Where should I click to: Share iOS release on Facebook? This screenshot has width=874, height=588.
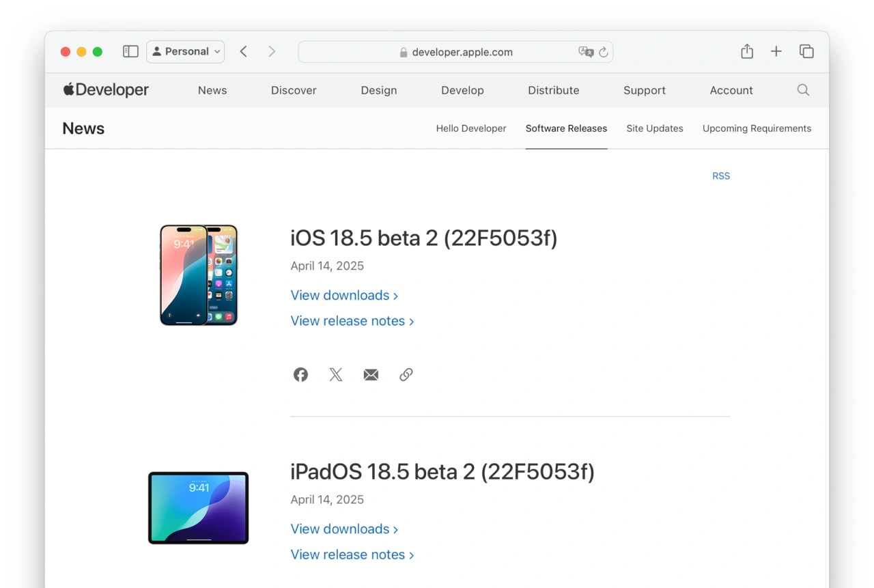[300, 374]
